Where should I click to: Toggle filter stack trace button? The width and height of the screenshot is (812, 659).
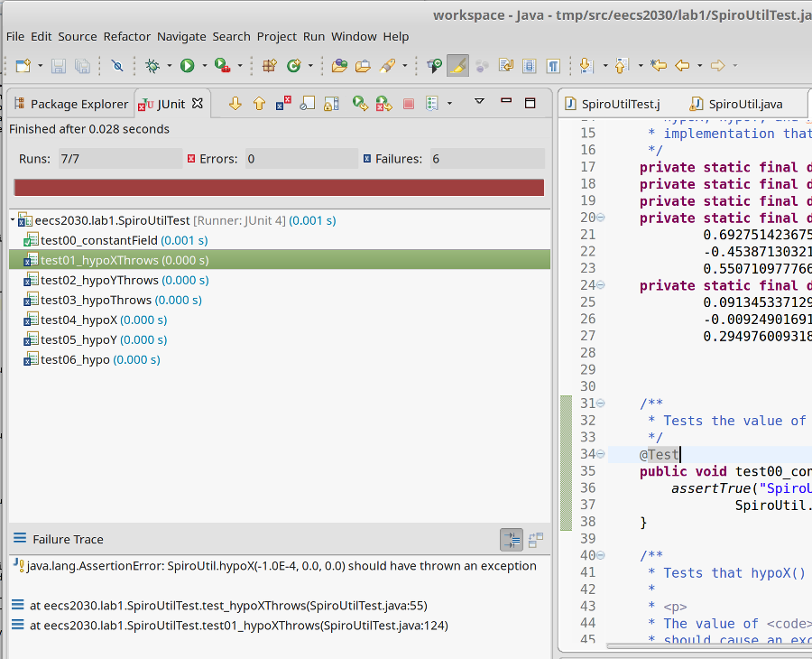(512, 541)
